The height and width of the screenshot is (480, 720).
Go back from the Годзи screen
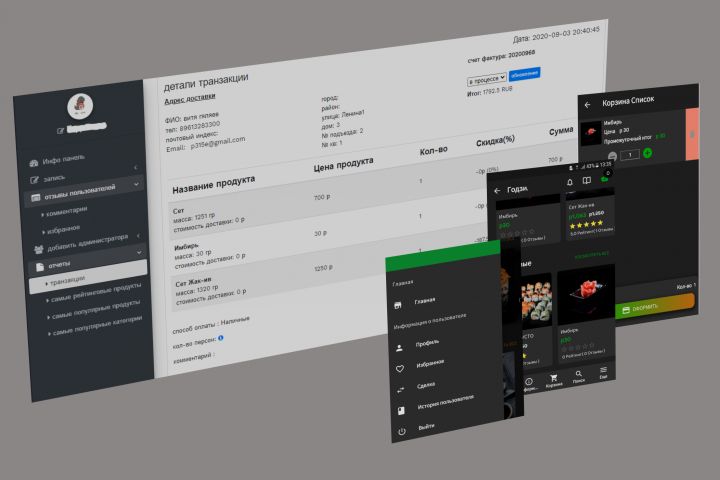coord(497,191)
